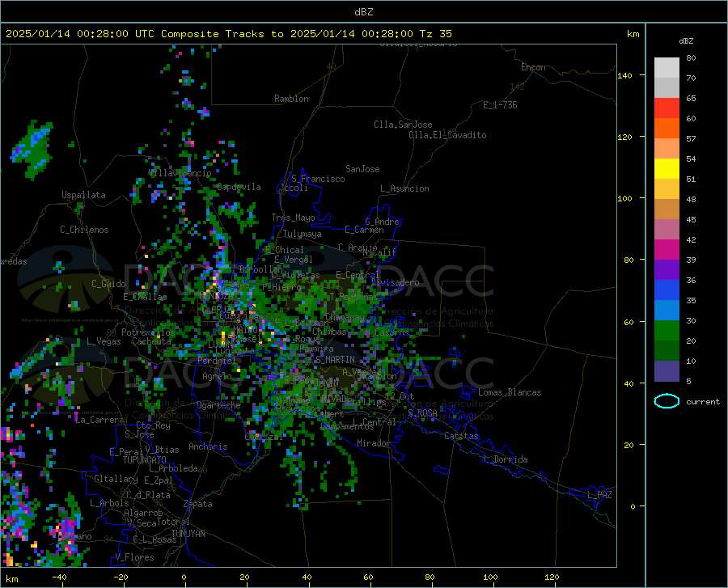Click the 'L_Vegas' map label
The image size is (728, 588).
tap(104, 341)
